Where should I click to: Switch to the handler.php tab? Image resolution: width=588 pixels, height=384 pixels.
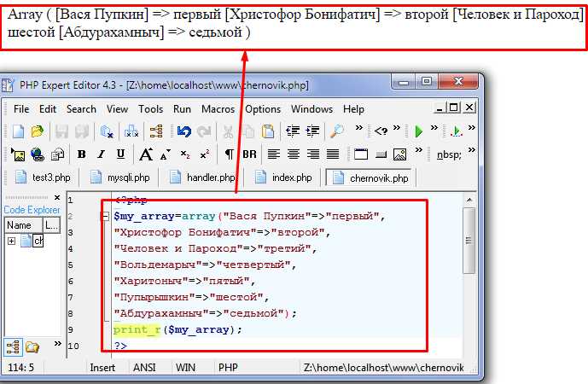[202, 177]
